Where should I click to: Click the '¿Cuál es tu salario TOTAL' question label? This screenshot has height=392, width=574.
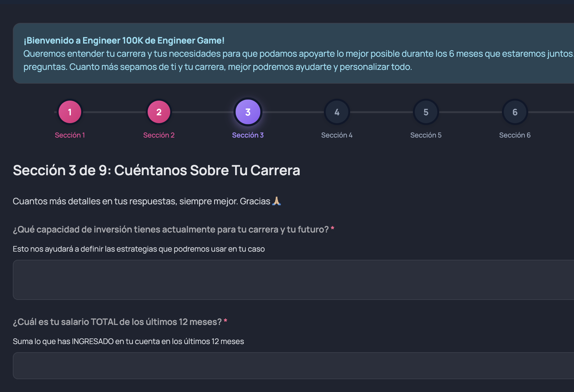tap(117, 322)
